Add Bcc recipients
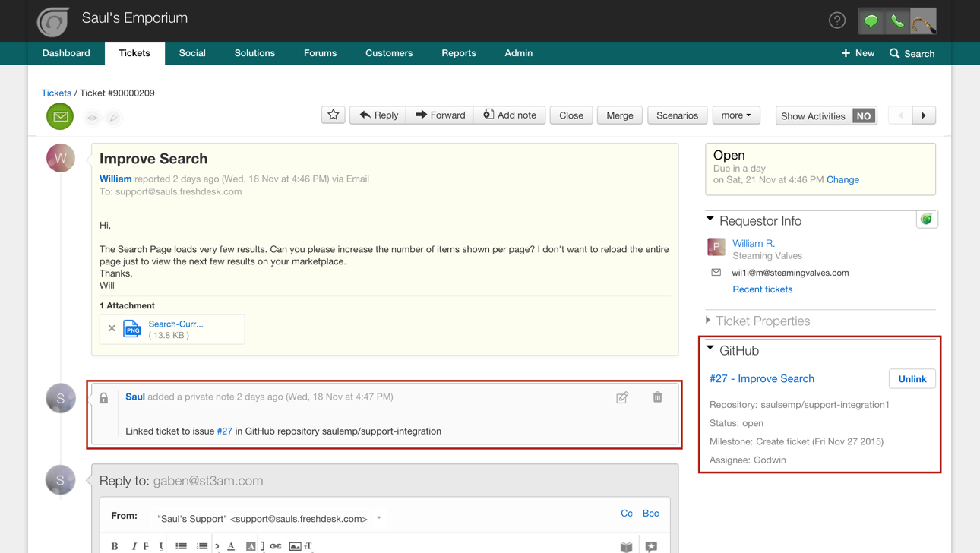 tap(651, 513)
